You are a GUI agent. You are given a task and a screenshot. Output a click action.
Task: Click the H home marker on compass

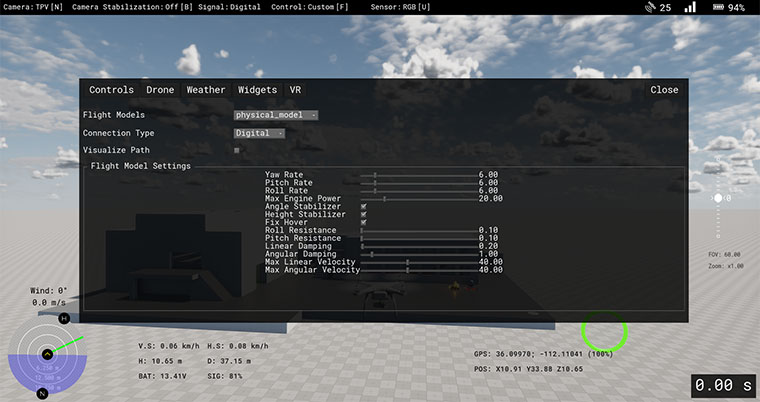click(x=64, y=318)
